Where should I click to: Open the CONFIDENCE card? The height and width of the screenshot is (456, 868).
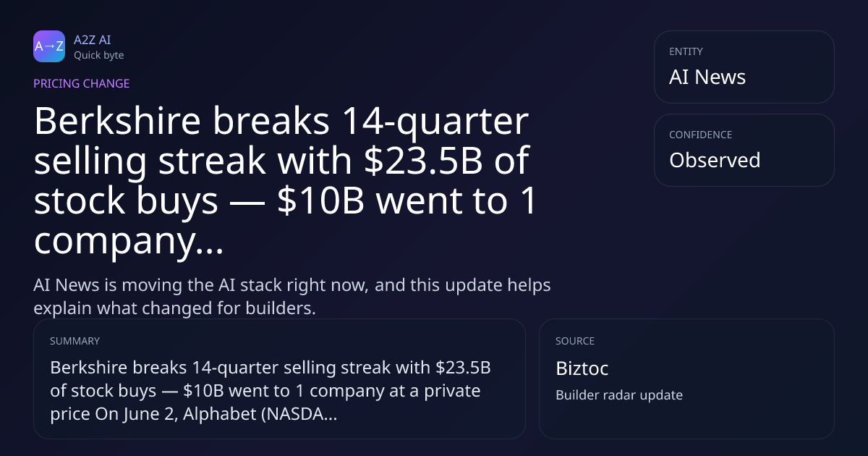coord(744,150)
